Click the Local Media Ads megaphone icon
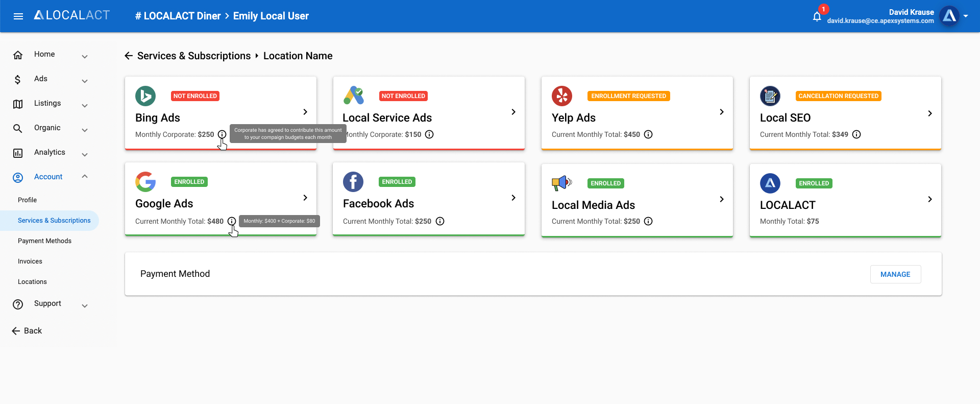The image size is (980, 404). pos(562,183)
